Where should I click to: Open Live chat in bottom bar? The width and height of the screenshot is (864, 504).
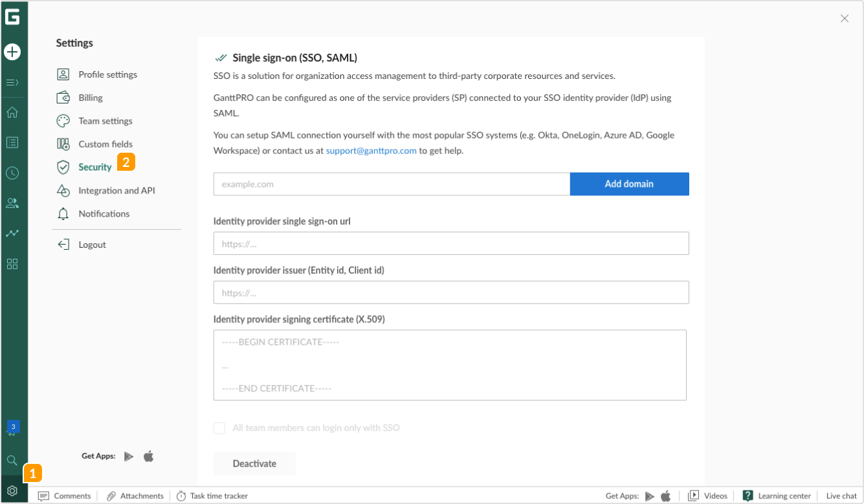[841, 496]
